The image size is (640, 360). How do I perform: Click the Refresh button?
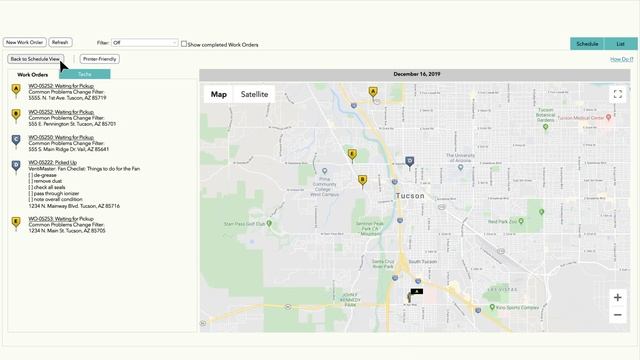pos(60,42)
